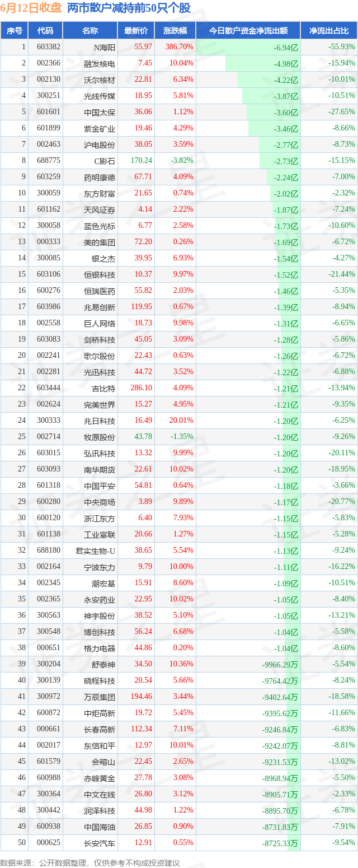Click the 数据来源 disclaimer footnote

(x=90, y=862)
